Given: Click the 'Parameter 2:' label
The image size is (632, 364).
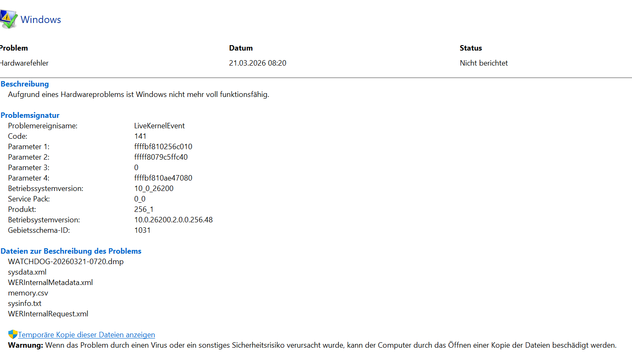Looking at the screenshot, I should pos(28,157).
